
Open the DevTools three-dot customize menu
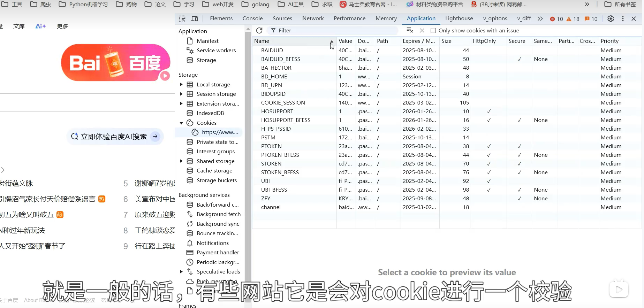623,19
